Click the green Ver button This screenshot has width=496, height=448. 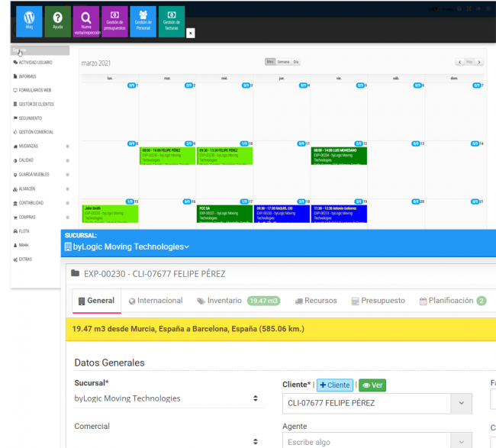coord(372,385)
